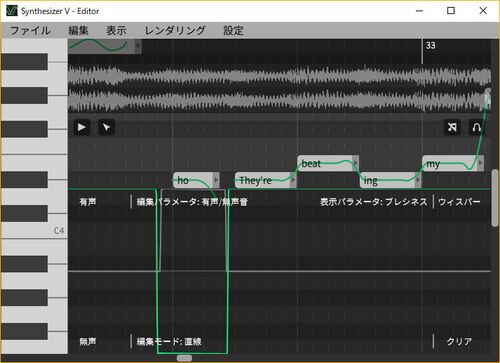
Task: Open the 表示 menu
Action: click(116, 31)
